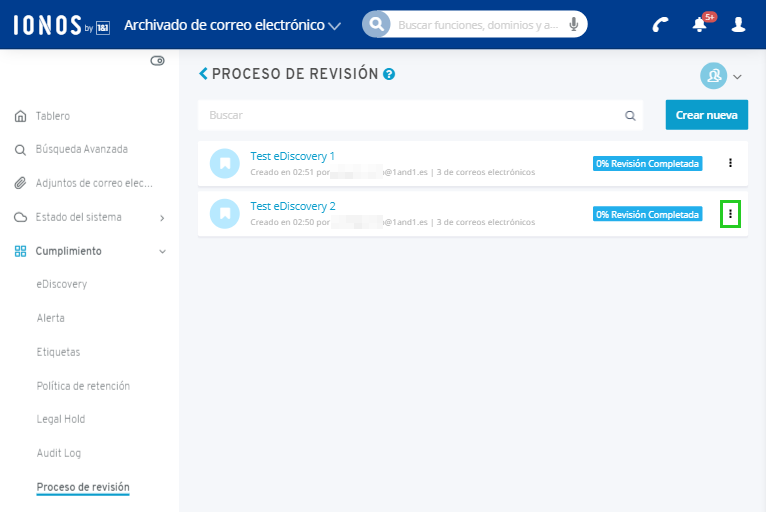Click the Buscar field in review list
The image size is (766, 512).
(420, 115)
